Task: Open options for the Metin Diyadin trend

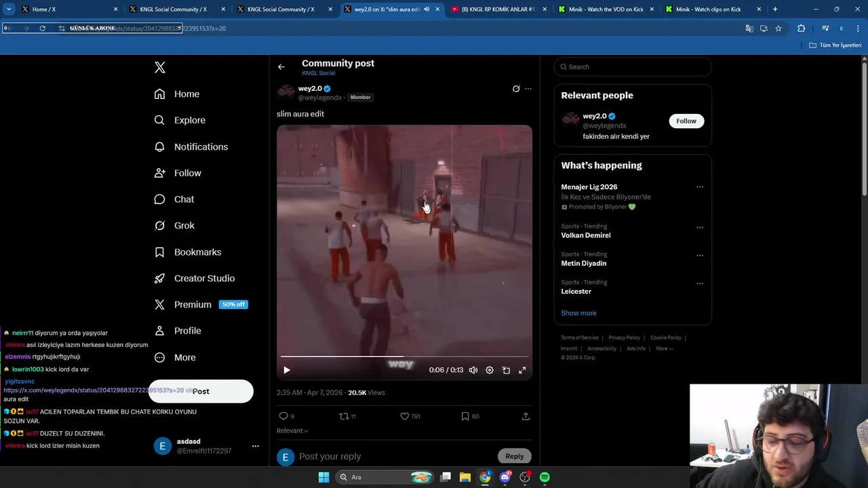Action: [x=700, y=256]
